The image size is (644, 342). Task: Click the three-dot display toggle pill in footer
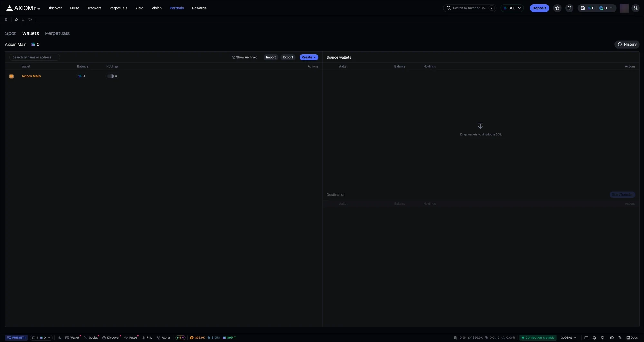(x=180, y=337)
